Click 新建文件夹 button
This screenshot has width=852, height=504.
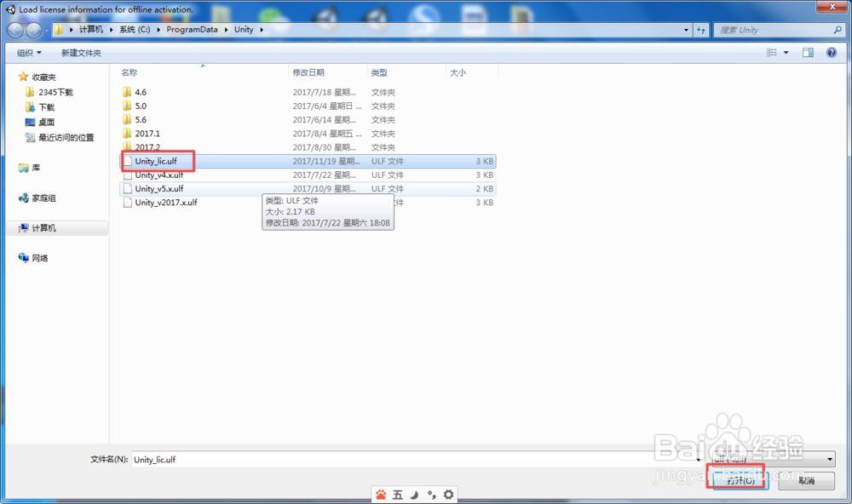tap(81, 53)
